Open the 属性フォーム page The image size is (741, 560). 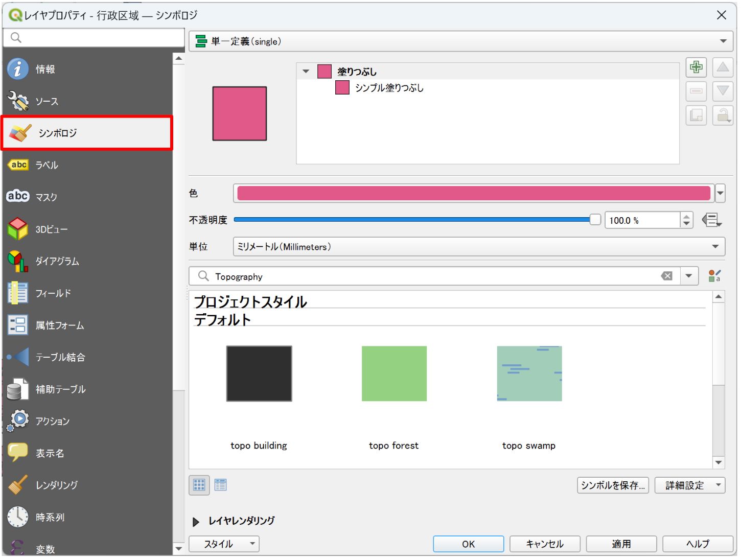click(x=87, y=325)
